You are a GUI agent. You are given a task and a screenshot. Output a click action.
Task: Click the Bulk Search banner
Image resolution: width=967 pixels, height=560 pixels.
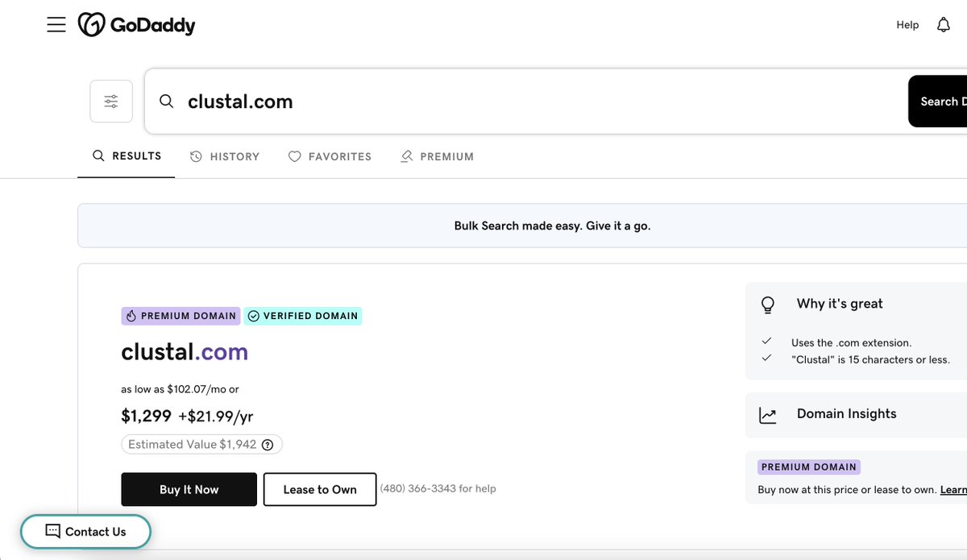pos(522,226)
